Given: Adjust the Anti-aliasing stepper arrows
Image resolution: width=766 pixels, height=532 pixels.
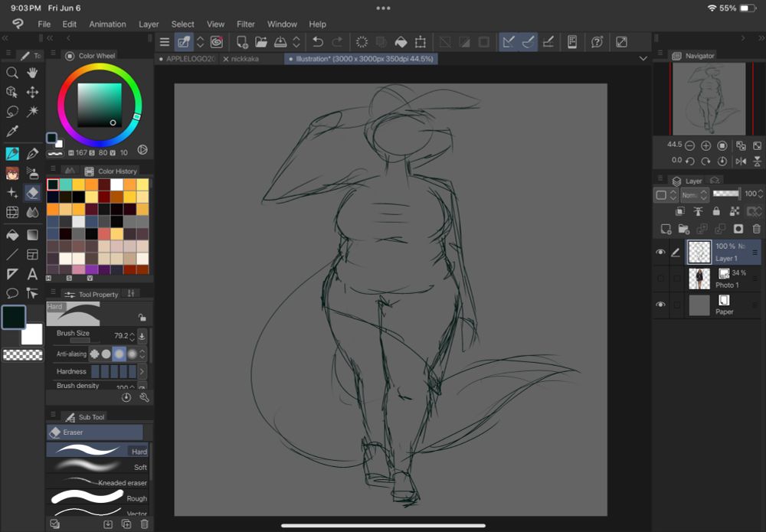Looking at the screenshot, I should [142, 354].
